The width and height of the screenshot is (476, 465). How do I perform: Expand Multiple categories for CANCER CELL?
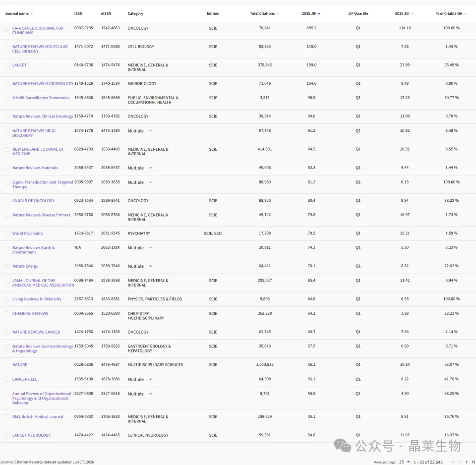(150, 379)
